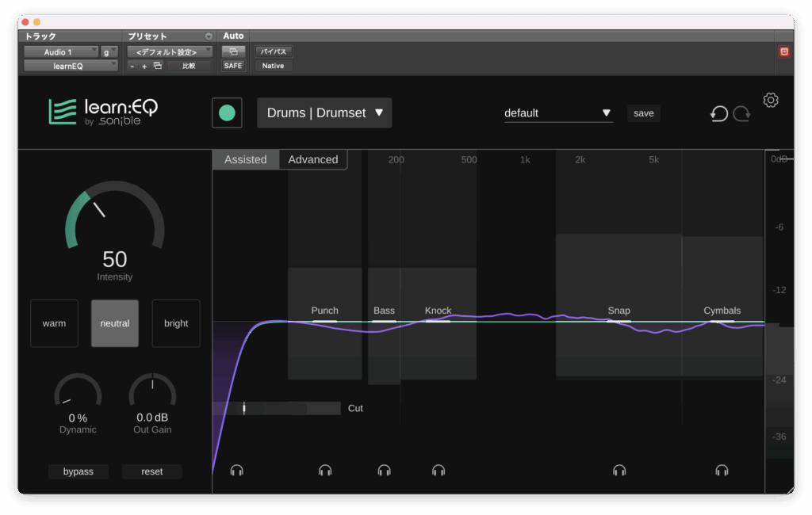
Task: Open the Drums | Drumset profile dropdown
Action: (324, 113)
